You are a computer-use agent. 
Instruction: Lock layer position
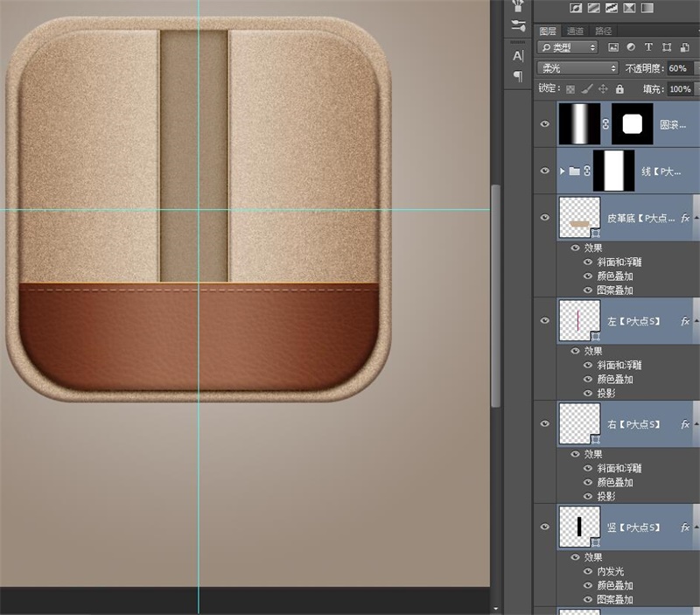tap(603, 89)
